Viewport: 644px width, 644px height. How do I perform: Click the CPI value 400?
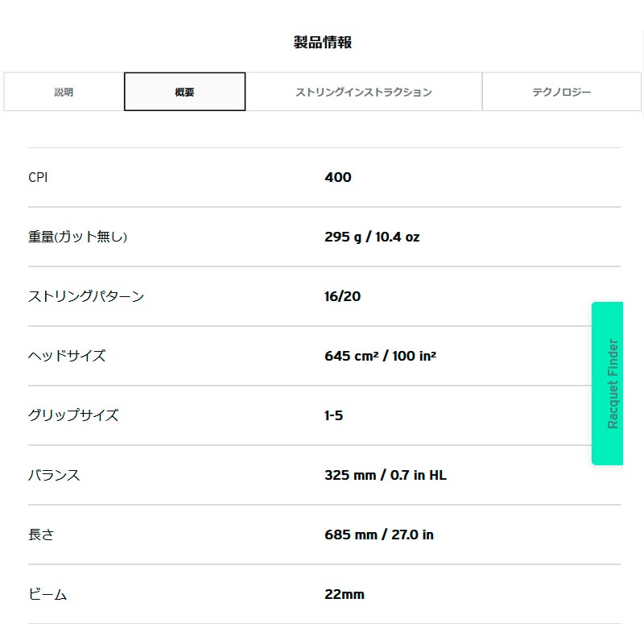pyautogui.click(x=337, y=177)
